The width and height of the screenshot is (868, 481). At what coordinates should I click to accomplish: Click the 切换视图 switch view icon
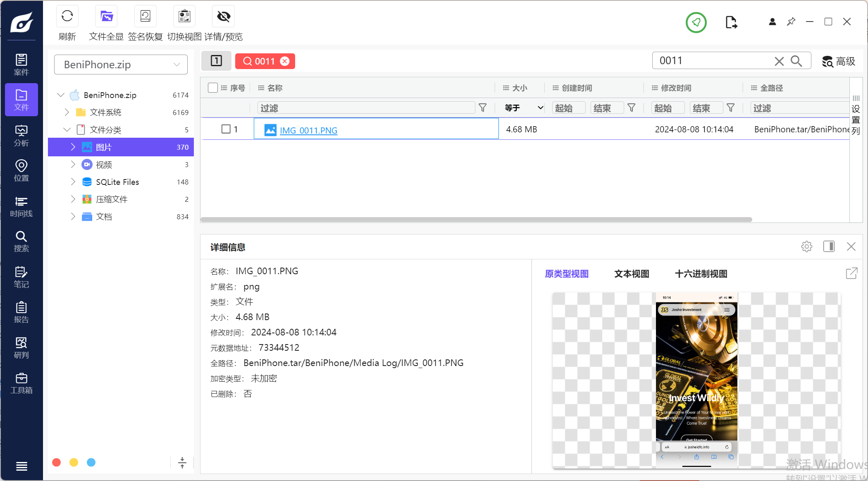point(184,17)
